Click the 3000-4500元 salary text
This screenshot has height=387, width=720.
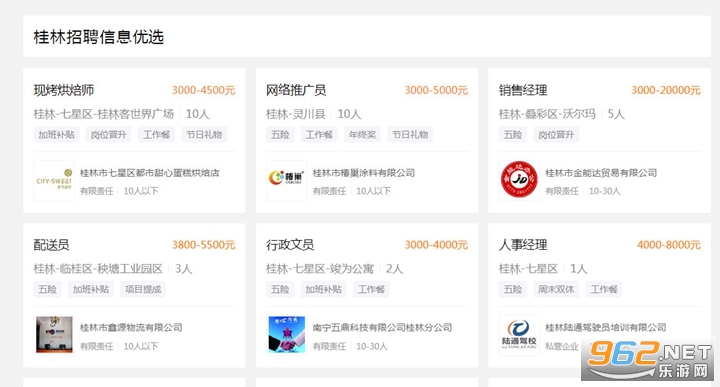pyautogui.click(x=203, y=90)
